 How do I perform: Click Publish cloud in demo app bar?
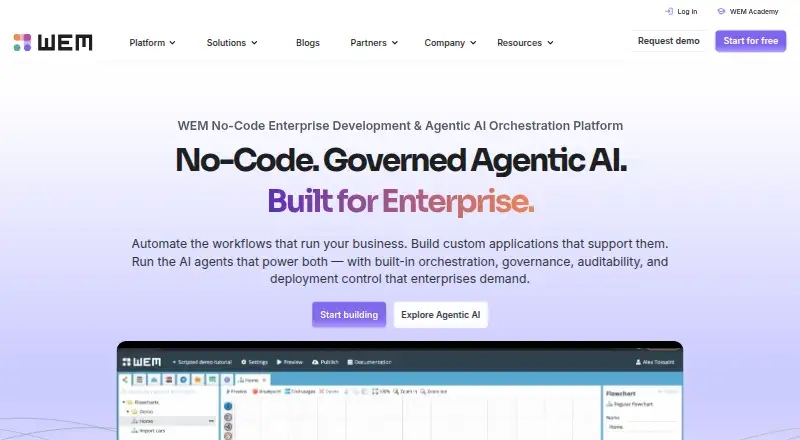325,362
